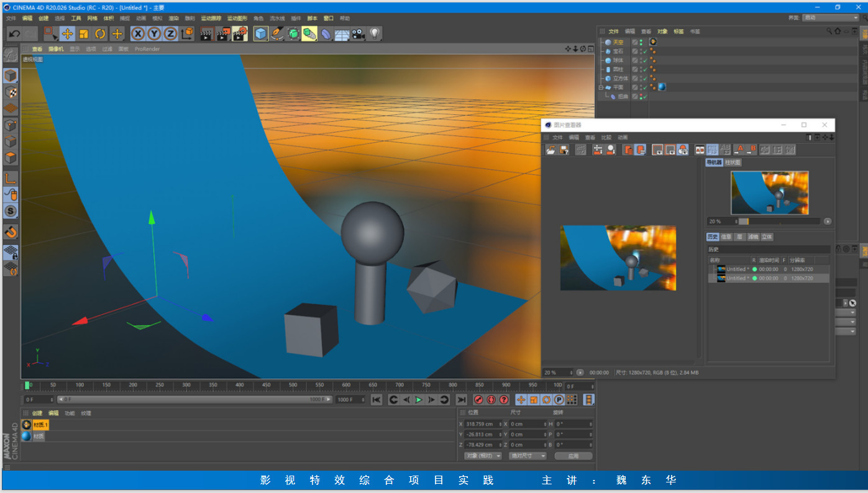
Task: Click the 应用 apply button
Action: coord(573,456)
